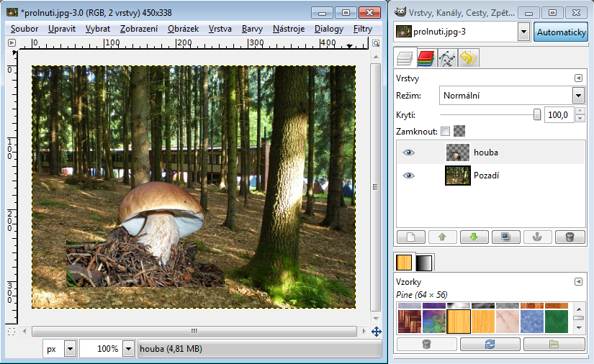Refresh patterns with the blue arrows icon
Image resolution: width=594 pixels, height=364 pixels.
[490, 345]
